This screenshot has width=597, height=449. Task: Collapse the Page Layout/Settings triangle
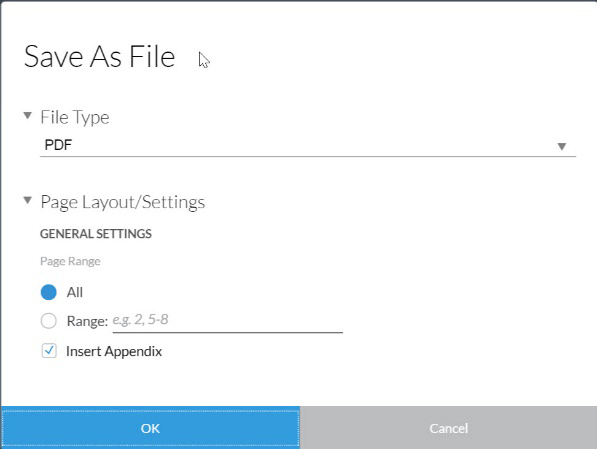coord(27,200)
